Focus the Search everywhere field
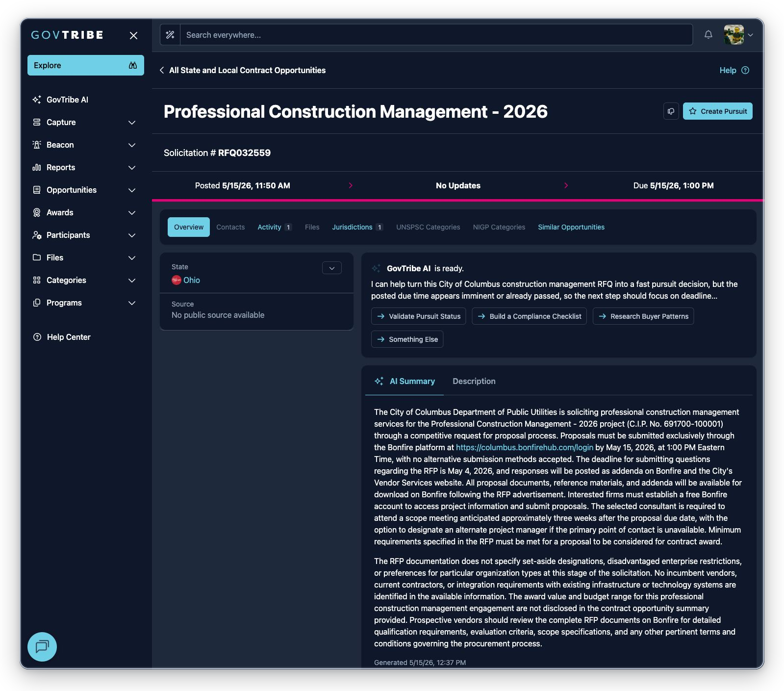 tap(436, 35)
